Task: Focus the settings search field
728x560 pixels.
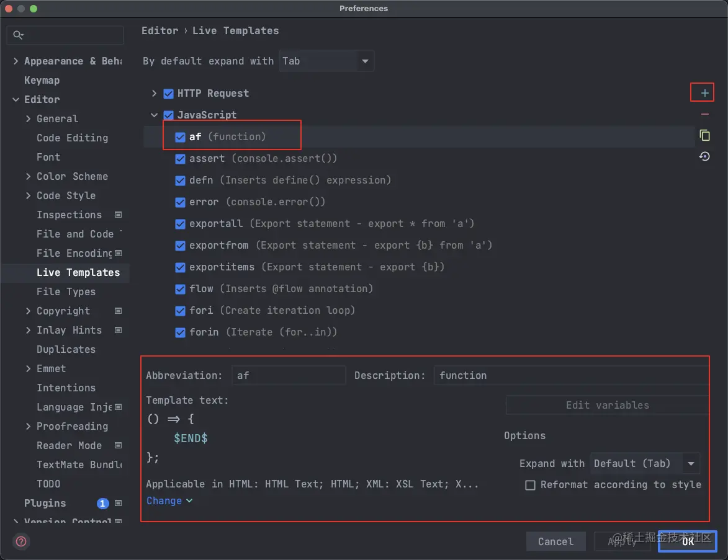Action: [65, 35]
